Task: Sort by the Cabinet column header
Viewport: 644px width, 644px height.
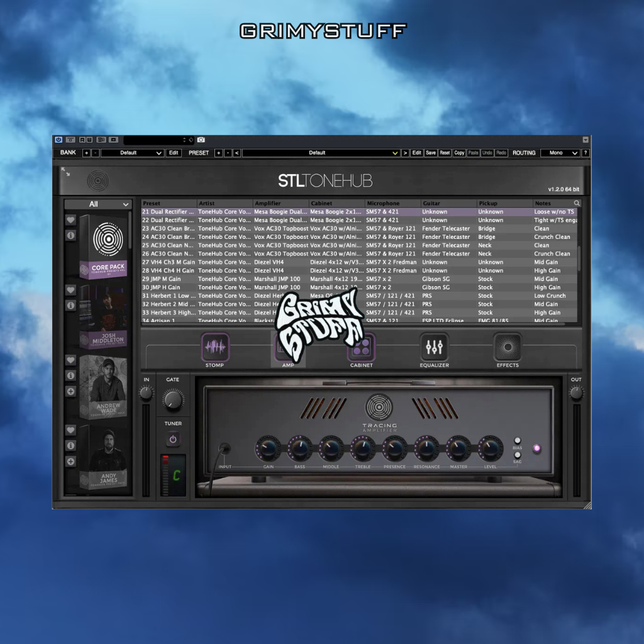Action: click(337, 203)
